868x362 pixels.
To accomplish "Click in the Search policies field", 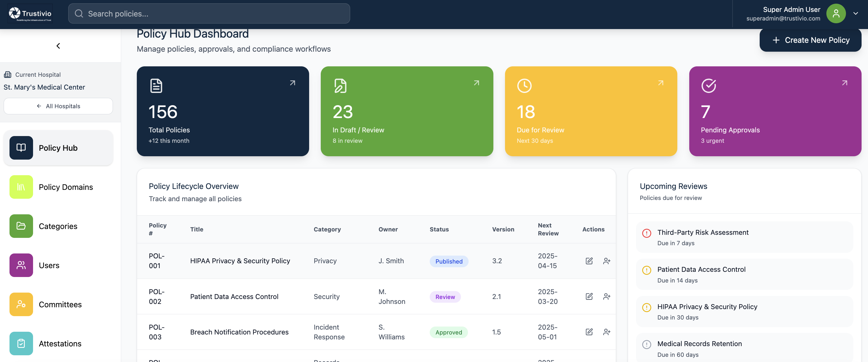I will (209, 14).
